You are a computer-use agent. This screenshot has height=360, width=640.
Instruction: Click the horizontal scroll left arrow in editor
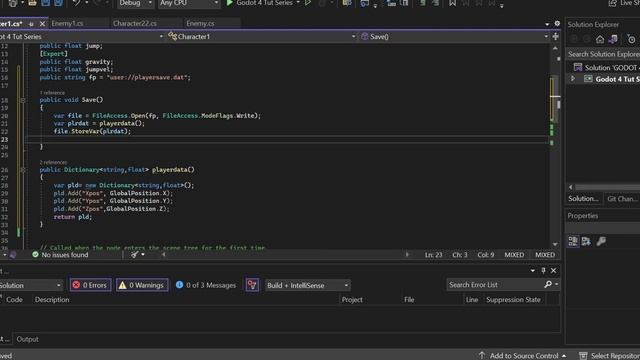pos(164,254)
